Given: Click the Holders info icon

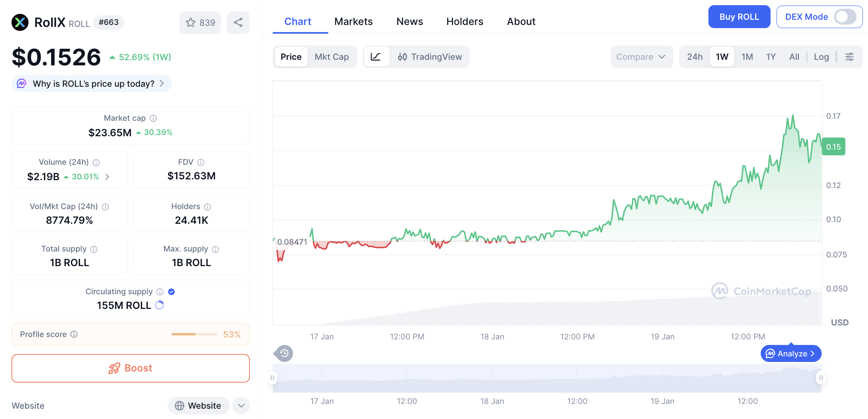Looking at the screenshot, I should point(207,207).
